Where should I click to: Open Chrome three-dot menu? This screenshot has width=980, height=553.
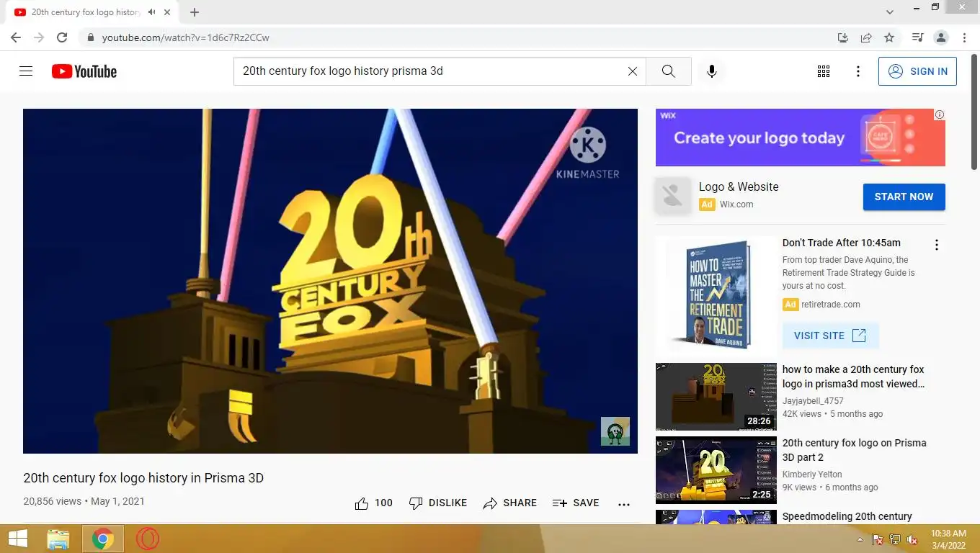tap(965, 37)
